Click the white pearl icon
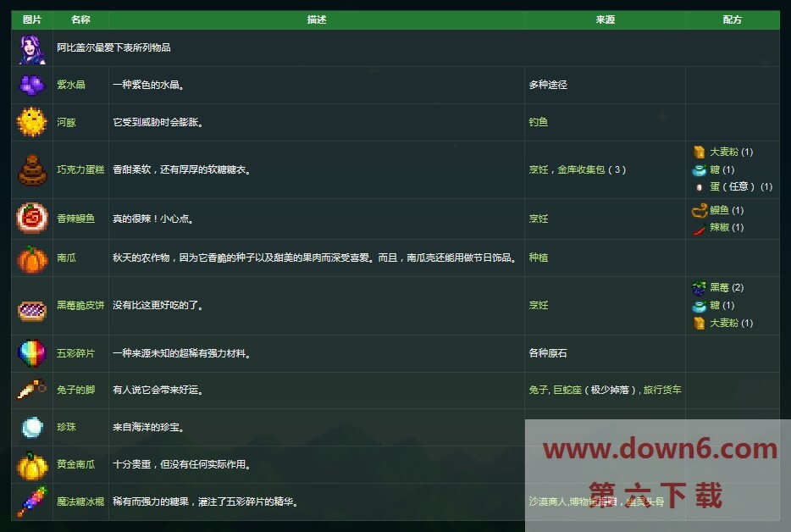The height and width of the screenshot is (532, 791). pyautogui.click(x=32, y=428)
